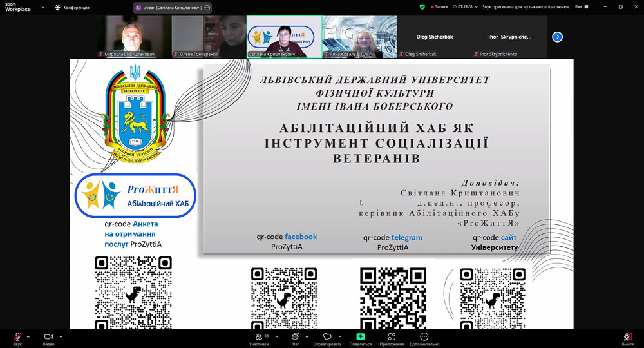Open video options arrow next to Видео
This screenshot has width=644, height=348.
(x=61, y=336)
